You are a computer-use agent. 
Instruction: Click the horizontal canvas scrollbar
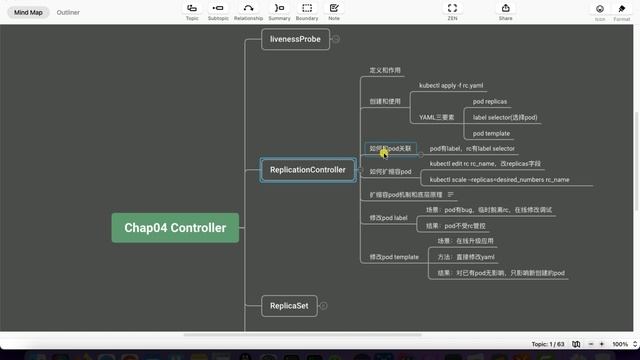[x=302, y=335]
